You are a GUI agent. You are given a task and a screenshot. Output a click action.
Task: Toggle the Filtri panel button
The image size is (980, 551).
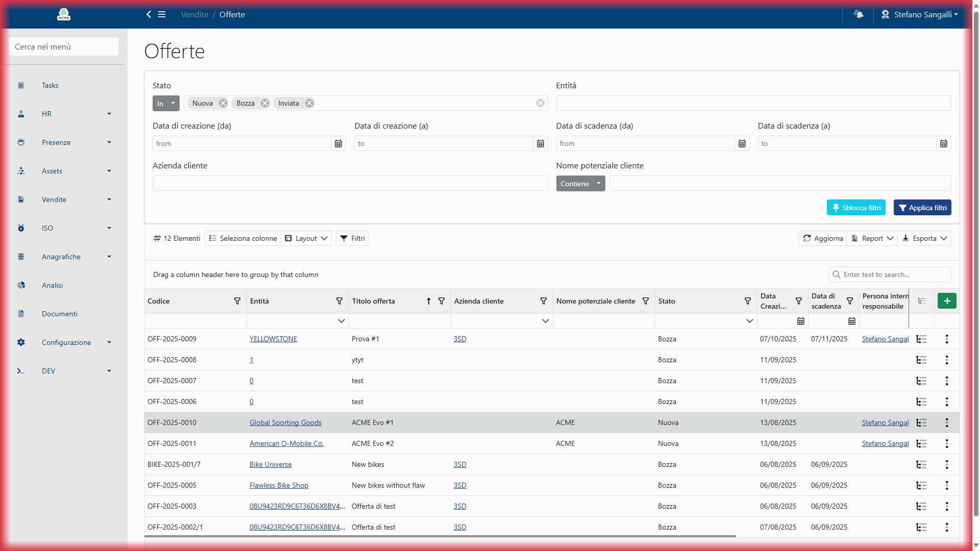click(352, 238)
